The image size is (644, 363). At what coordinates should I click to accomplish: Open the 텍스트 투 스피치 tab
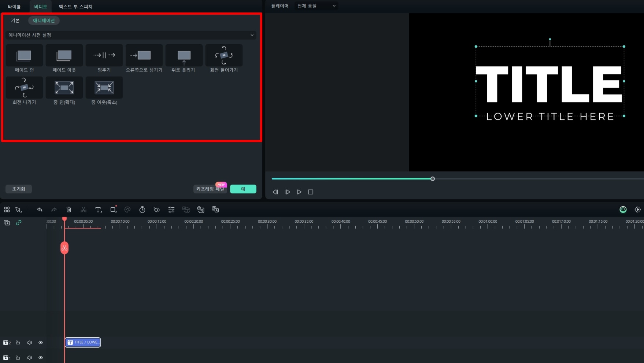[x=75, y=7]
